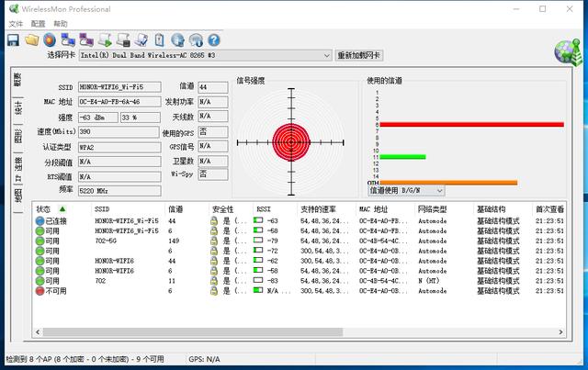588x370 pixels.
Task: Click the signal bar icon beside RSSI -83
Action: click(258, 280)
